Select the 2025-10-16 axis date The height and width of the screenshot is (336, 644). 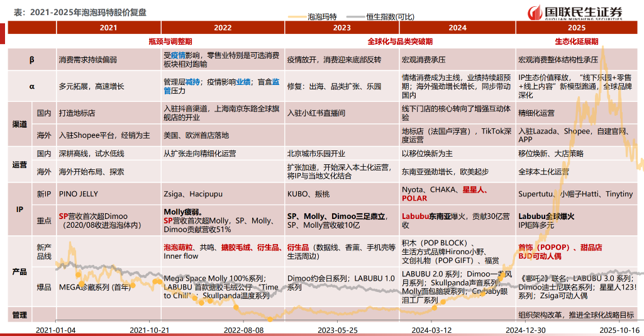(x=618, y=330)
